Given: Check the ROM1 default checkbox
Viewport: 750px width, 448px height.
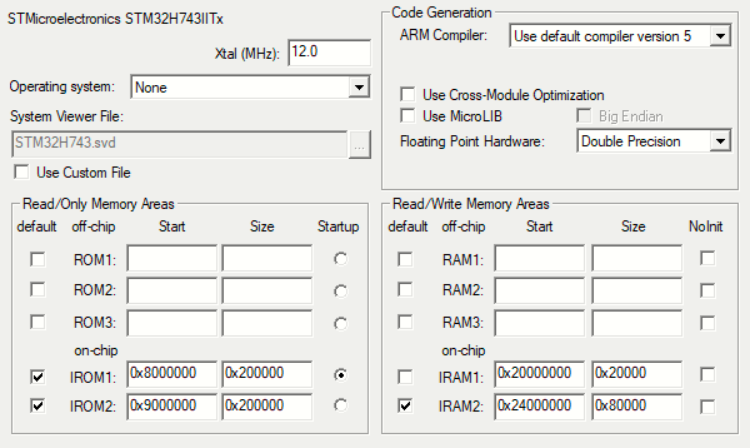Looking at the screenshot, I should [x=37, y=260].
